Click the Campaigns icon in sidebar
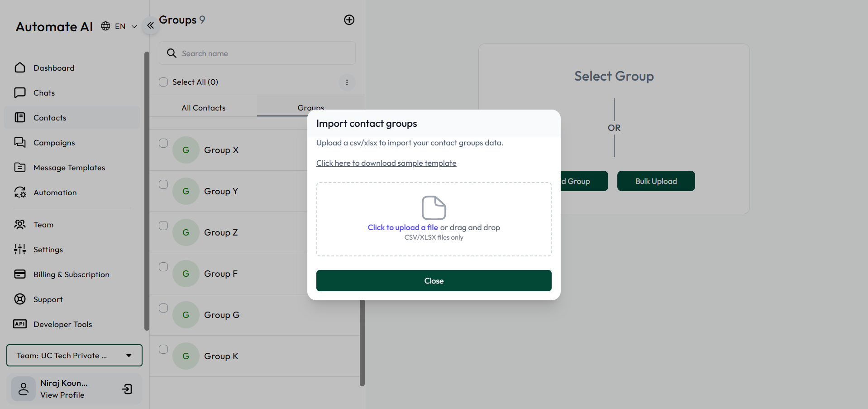Image resolution: width=868 pixels, height=409 pixels. pyautogui.click(x=20, y=142)
